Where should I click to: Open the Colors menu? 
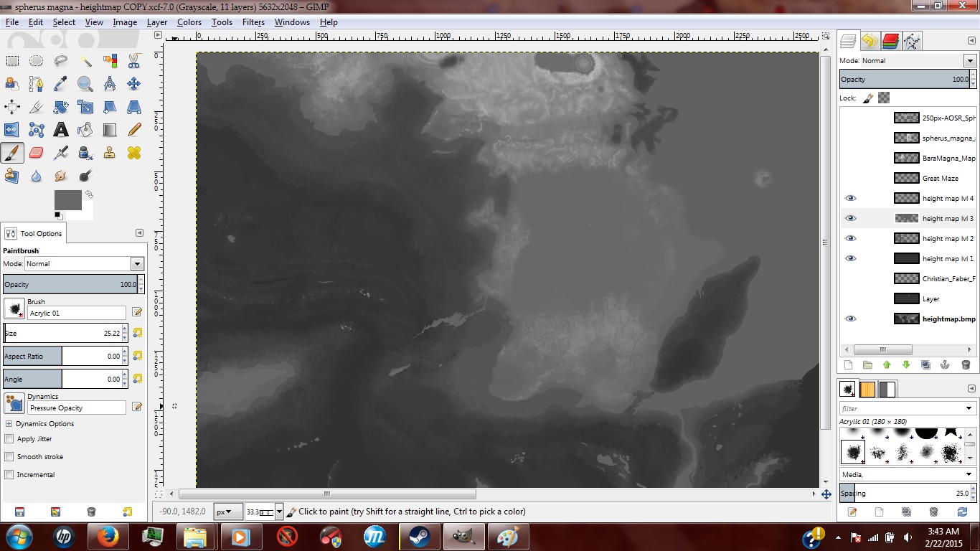coord(189,22)
